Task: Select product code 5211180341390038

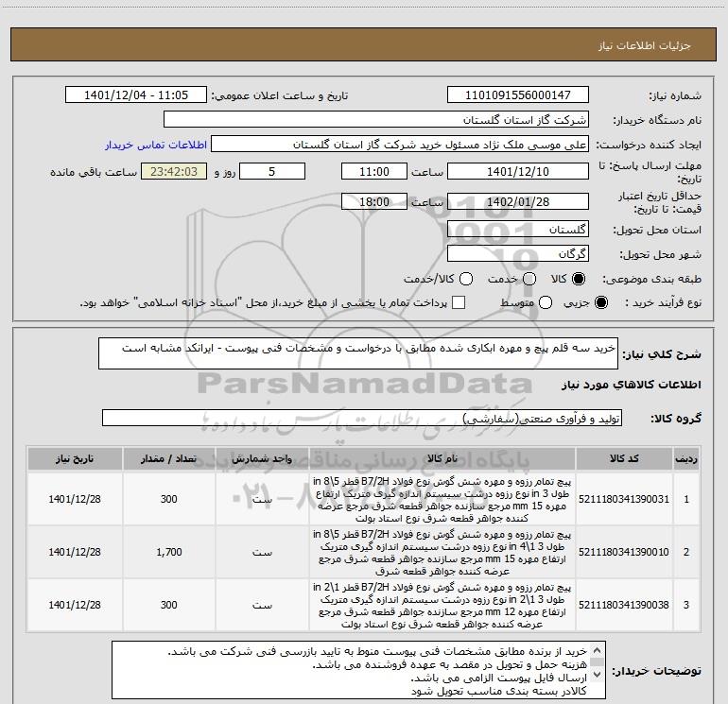Action: pyautogui.click(x=624, y=605)
